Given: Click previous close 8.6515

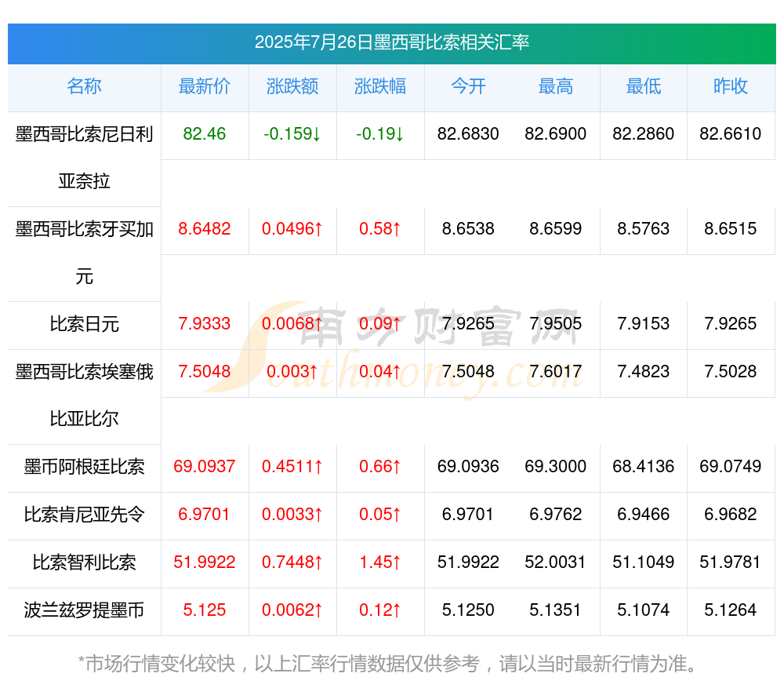Looking at the screenshot, I should pos(731,229).
